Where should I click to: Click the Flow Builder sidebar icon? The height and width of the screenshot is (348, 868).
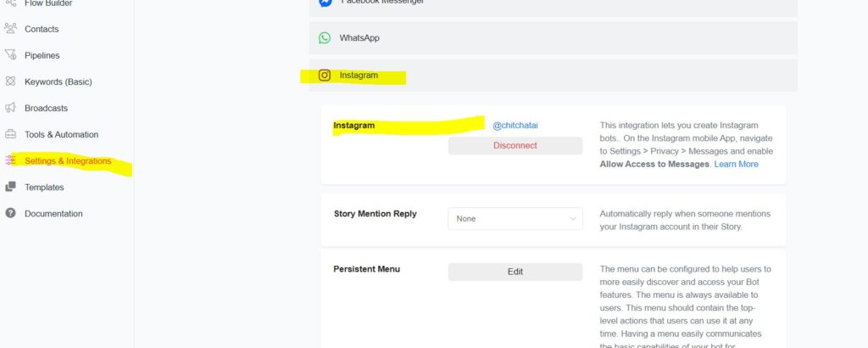(10, 3)
